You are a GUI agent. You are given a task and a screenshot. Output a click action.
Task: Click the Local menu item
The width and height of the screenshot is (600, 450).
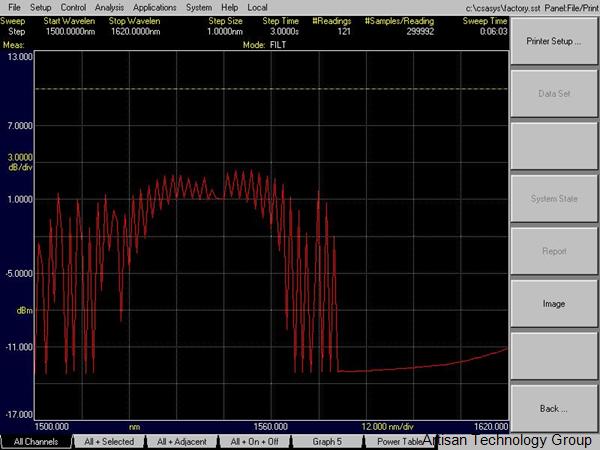(x=257, y=7)
